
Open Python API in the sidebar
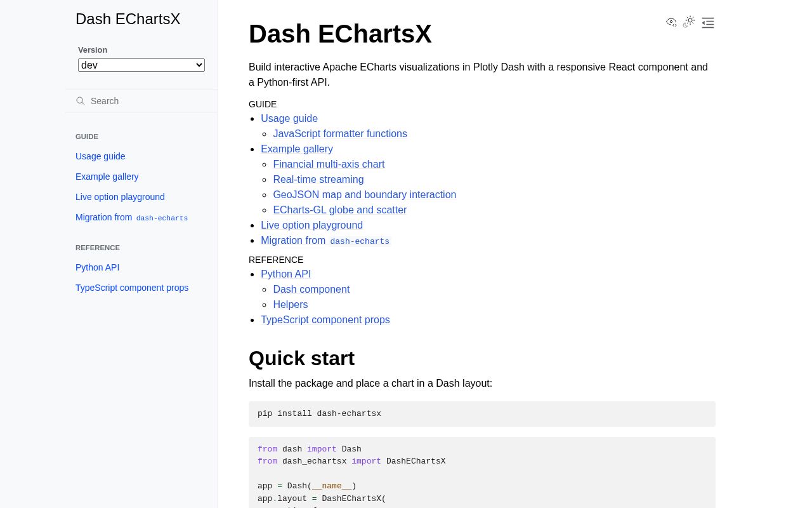[x=97, y=267]
